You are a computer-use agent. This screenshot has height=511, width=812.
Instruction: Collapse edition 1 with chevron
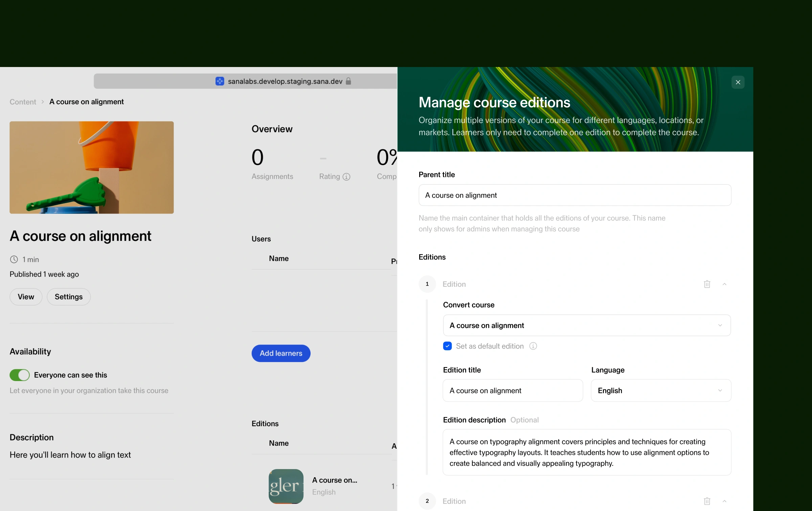click(x=724, y=284)
